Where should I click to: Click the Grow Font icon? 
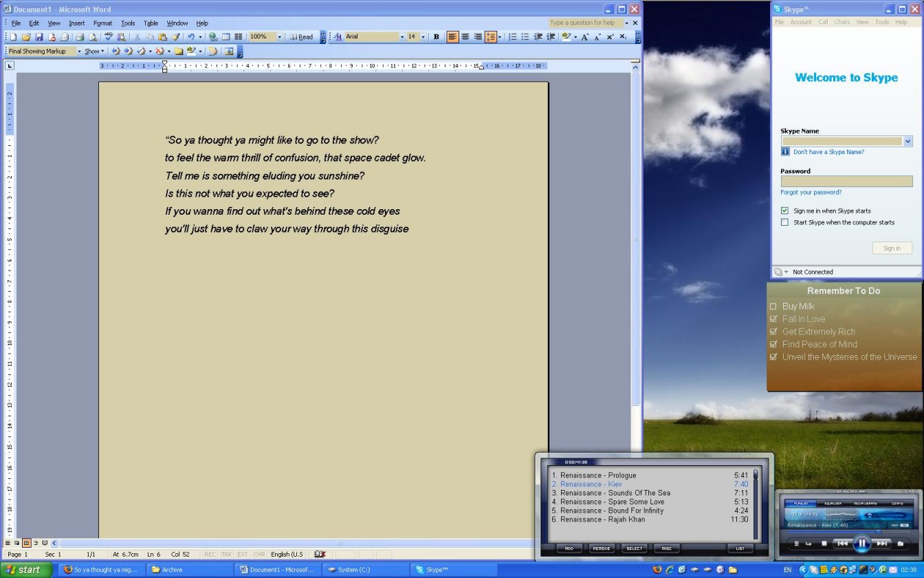[585, 36]
